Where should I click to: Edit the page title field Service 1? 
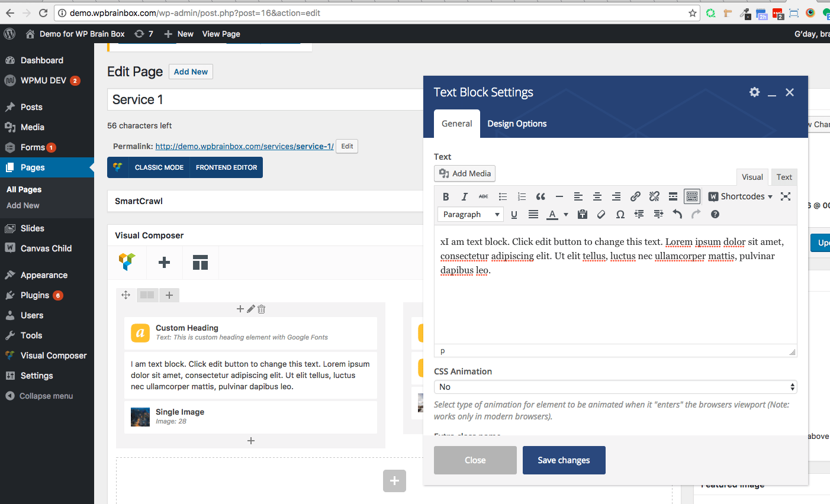click(x=265, y=99)
